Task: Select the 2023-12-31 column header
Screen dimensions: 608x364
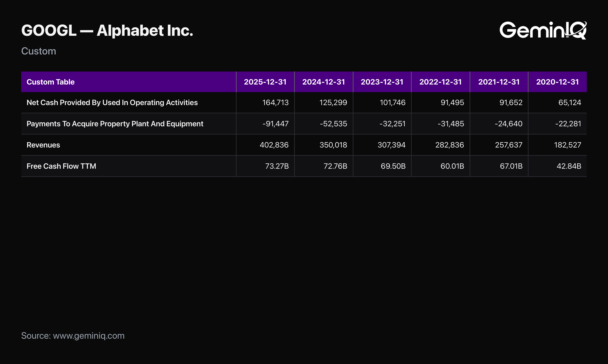Action: 382,82
